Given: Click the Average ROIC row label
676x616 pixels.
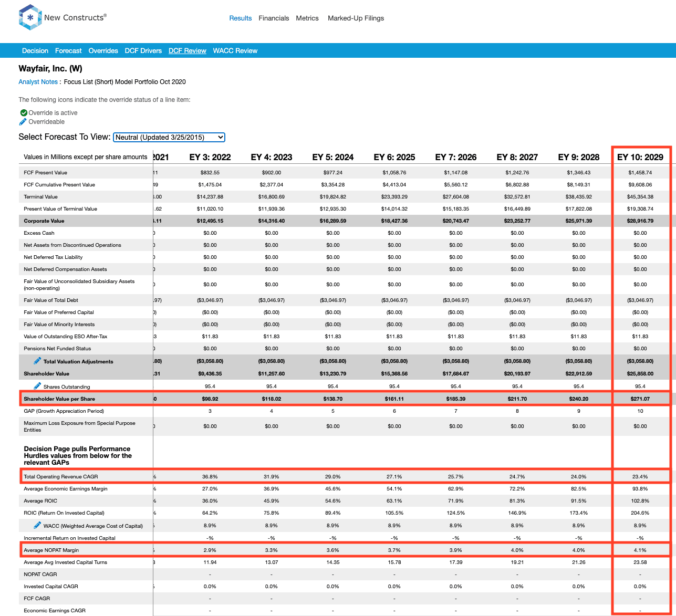Looking at the screenshot, I should (x=40, y=501).
